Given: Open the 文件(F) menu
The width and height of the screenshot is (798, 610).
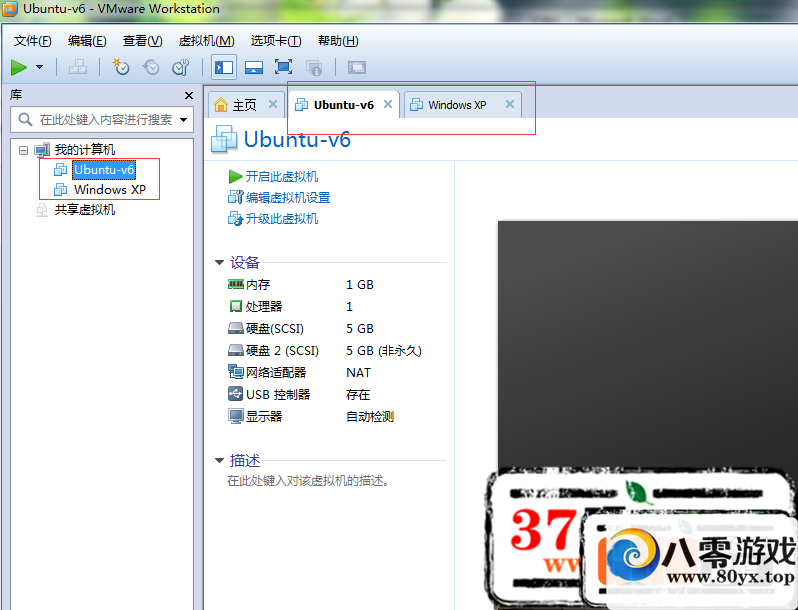Looking at the screenshot, I should pos(33,41).
